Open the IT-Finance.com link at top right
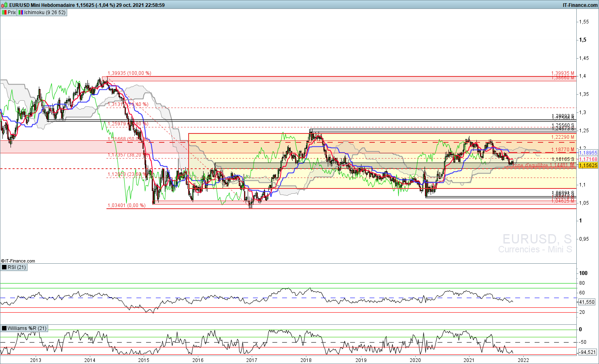Viewport: 599px width, 364px height. (580, 5)
